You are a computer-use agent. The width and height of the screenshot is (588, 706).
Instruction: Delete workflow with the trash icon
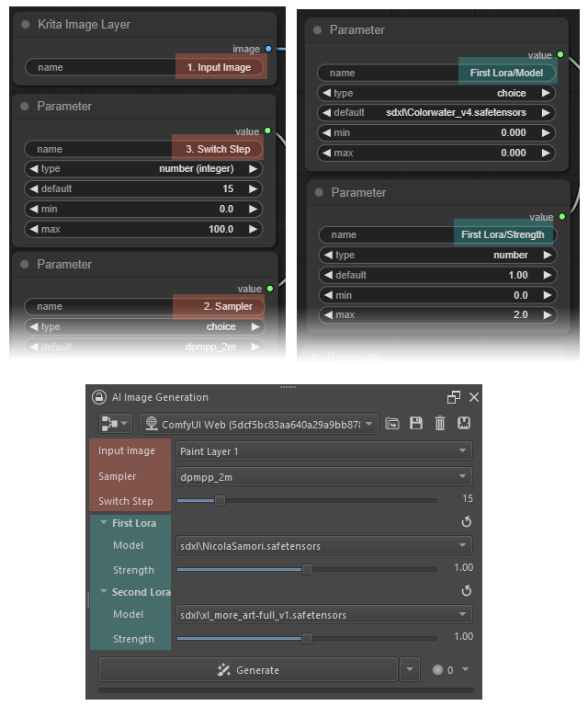pyautogui.click(x=440, y=423)
